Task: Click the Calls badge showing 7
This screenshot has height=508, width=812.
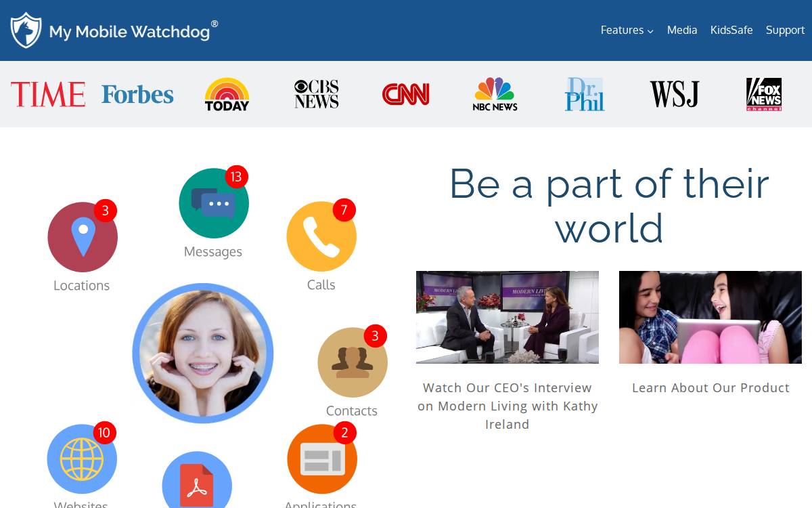Action: click(344, 210)
